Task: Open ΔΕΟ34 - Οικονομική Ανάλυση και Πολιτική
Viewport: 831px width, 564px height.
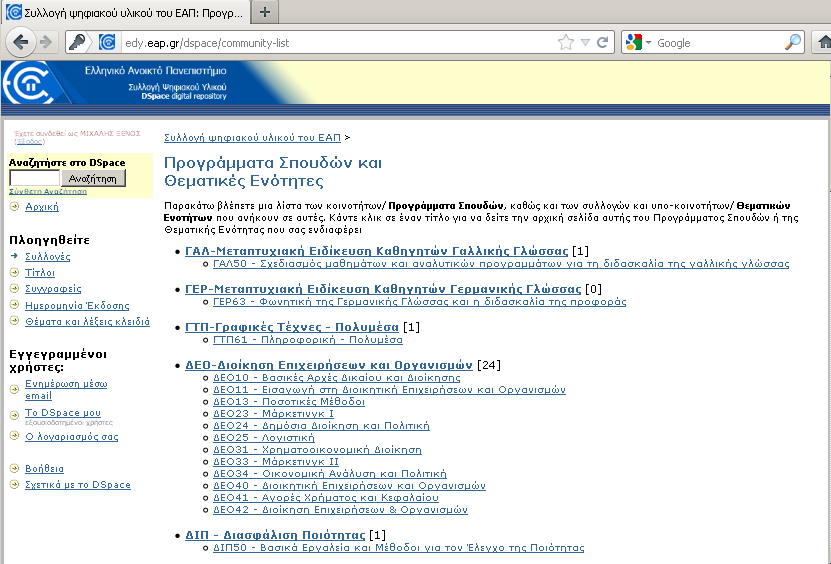Action: point(330,474)
